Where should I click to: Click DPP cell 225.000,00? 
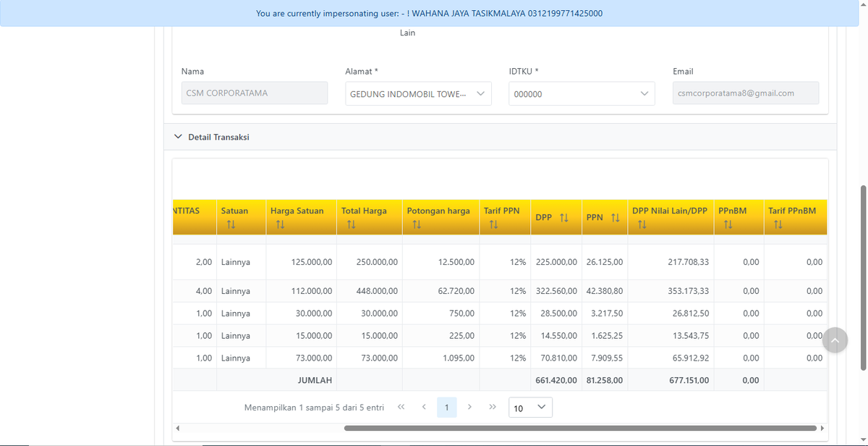[556, 261]
